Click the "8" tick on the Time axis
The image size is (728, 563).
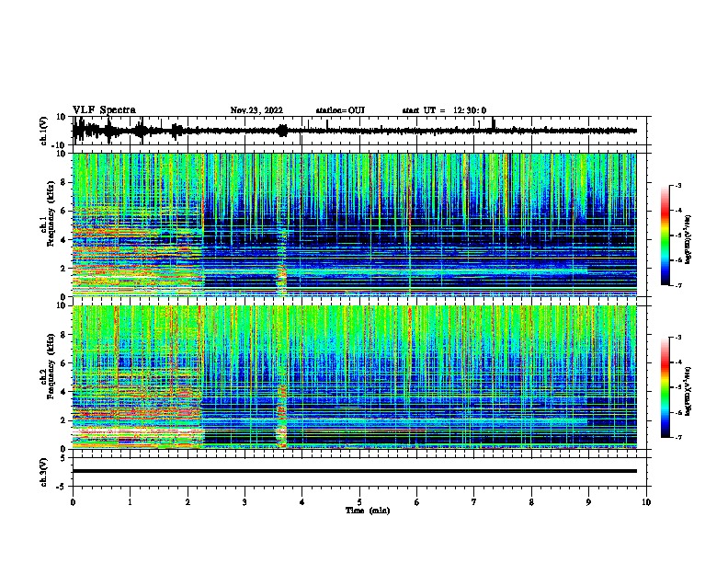pos(531,501)
